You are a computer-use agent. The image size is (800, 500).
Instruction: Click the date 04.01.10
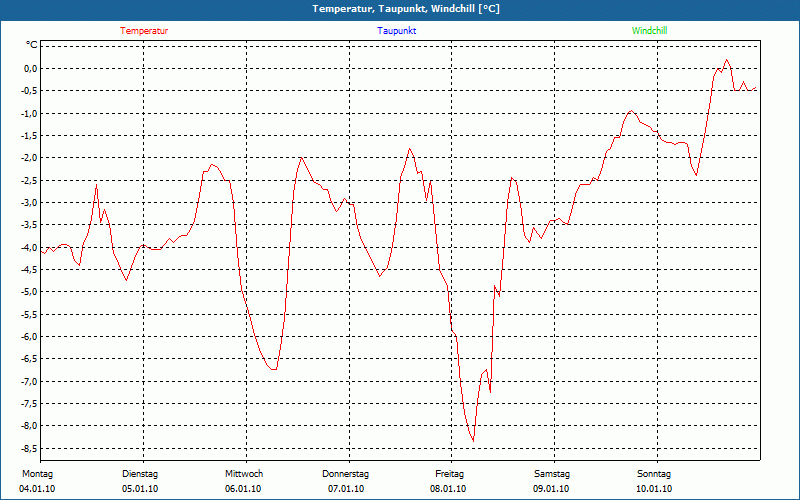pos(37,489)
